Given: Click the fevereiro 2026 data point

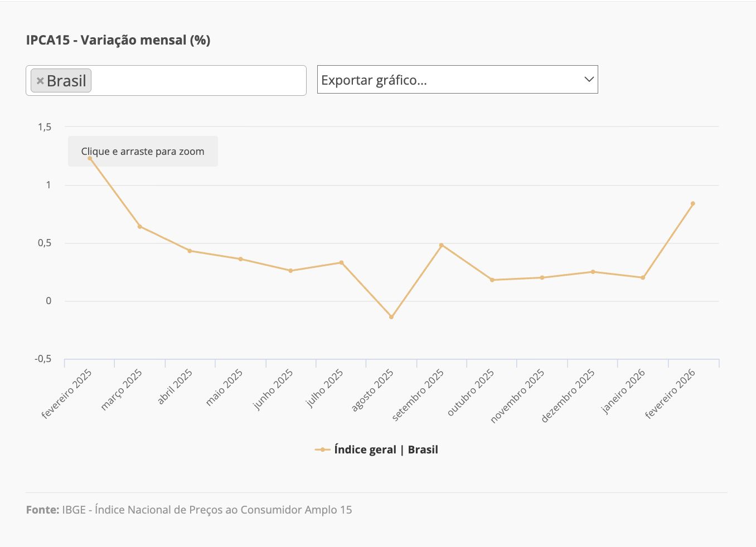Looking at the screenshot, I should (x=693, y=203).
